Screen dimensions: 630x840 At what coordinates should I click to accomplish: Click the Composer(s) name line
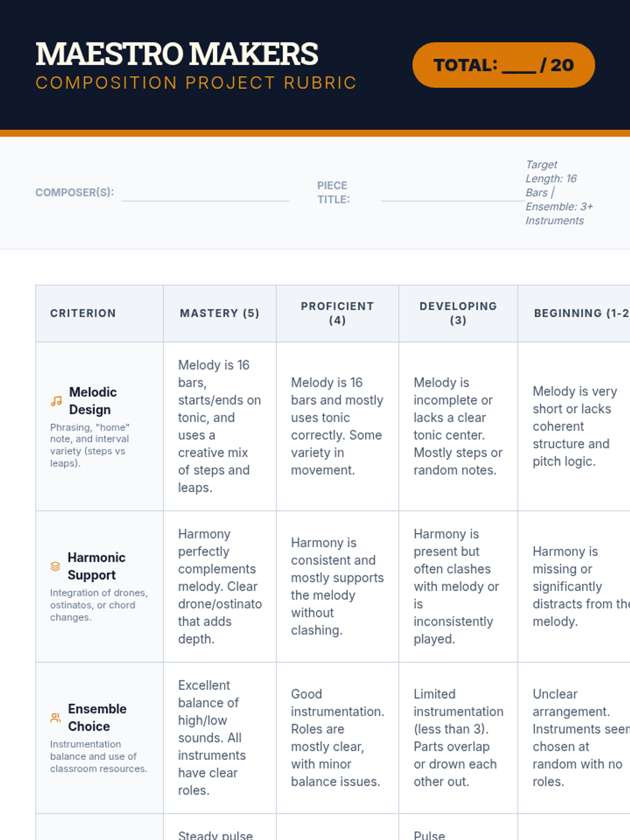pyautogui.click(x=205, y=193)
